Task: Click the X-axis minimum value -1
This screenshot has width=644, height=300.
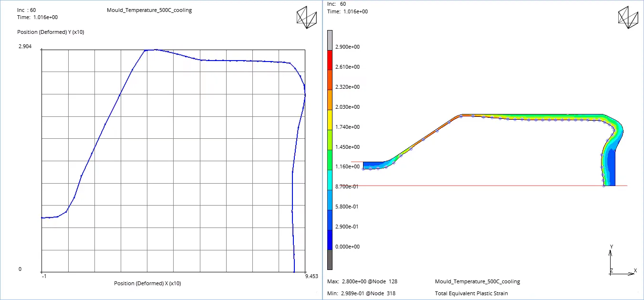Action: (x=43, y=276)
